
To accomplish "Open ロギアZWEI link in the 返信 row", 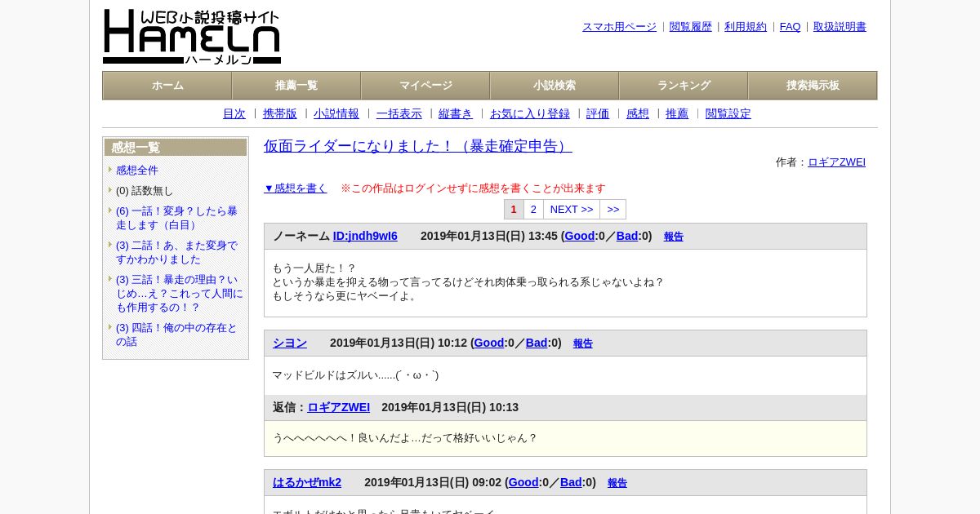I will [x=339, y=408].
